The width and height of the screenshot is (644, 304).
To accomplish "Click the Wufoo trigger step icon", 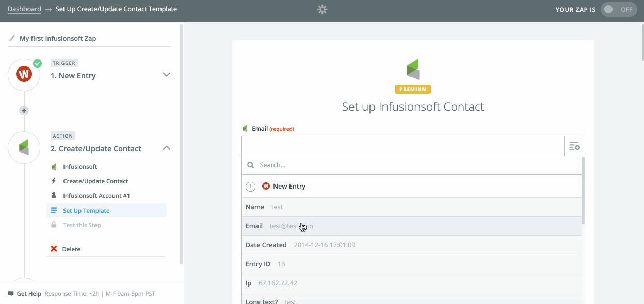I will click(x=24, y=75).
